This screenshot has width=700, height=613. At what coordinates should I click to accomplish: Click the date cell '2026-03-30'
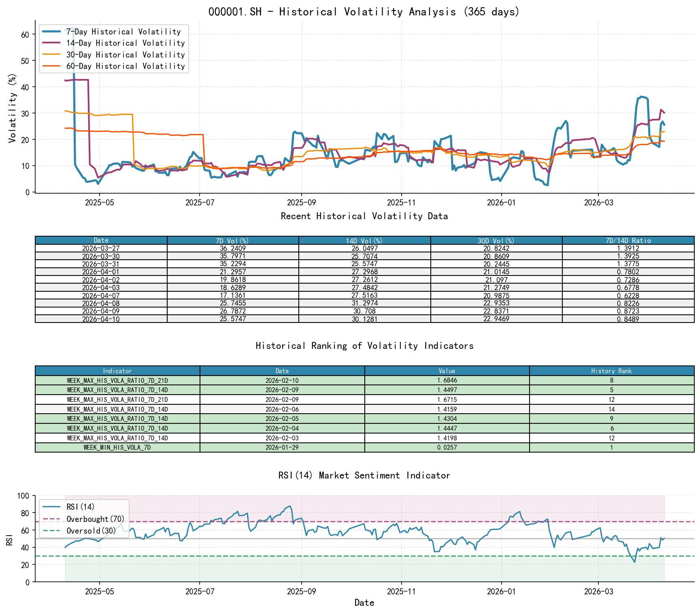[101, 256]
